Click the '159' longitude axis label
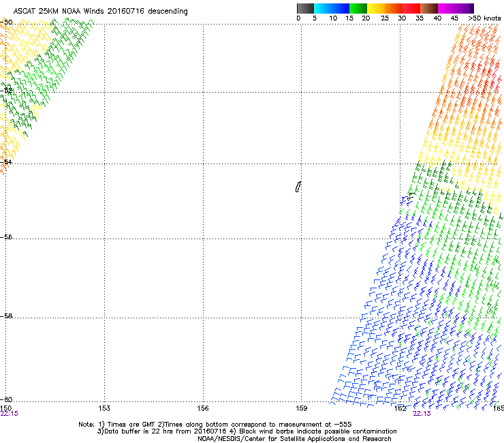 301,408
